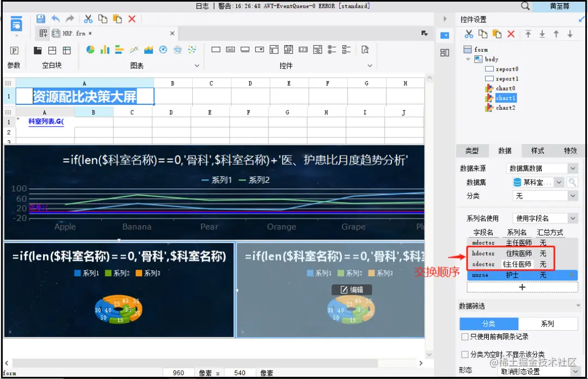Add a number input widget

(x=303, y=49)
